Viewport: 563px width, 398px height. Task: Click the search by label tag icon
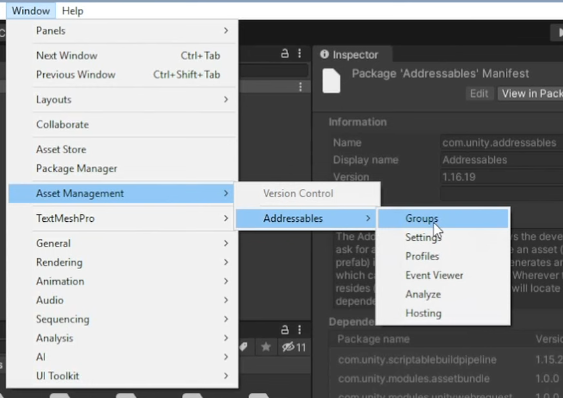pos(243,347)
